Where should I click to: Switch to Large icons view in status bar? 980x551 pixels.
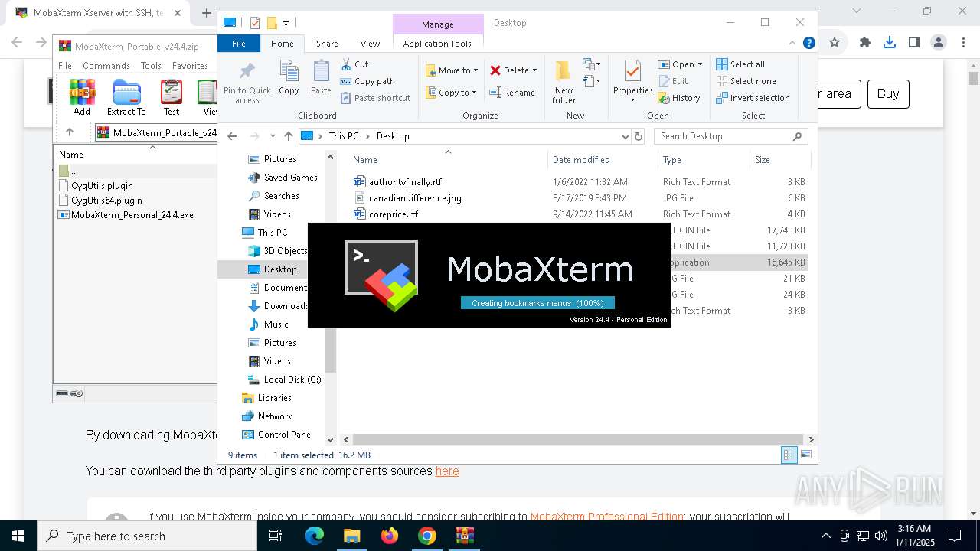(x=805, y=455)
